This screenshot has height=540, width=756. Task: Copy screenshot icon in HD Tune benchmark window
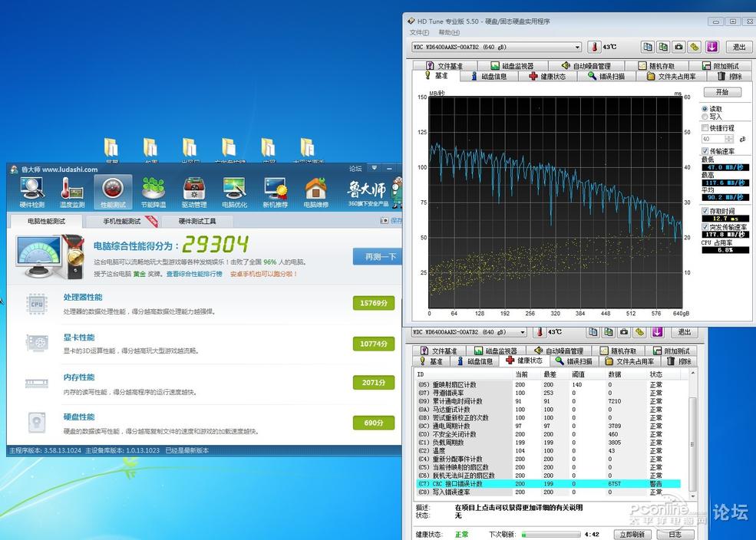[663, 47]
